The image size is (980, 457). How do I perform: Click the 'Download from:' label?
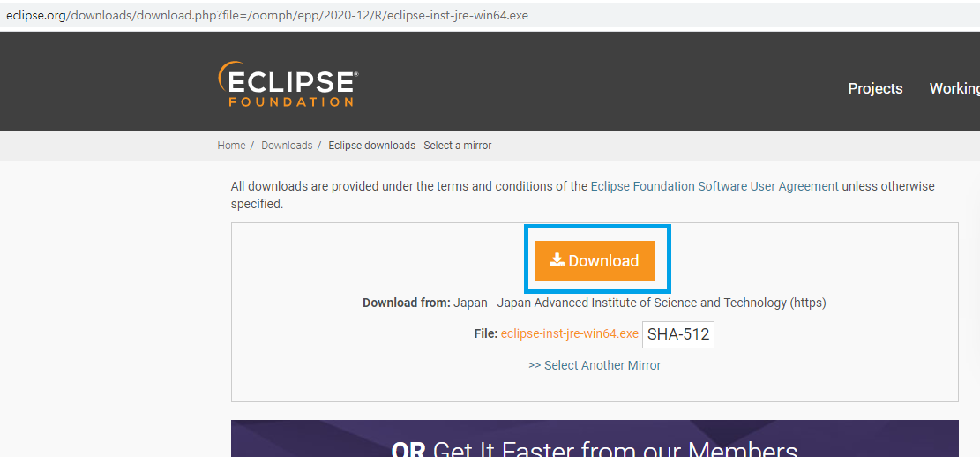pos(407,303)
